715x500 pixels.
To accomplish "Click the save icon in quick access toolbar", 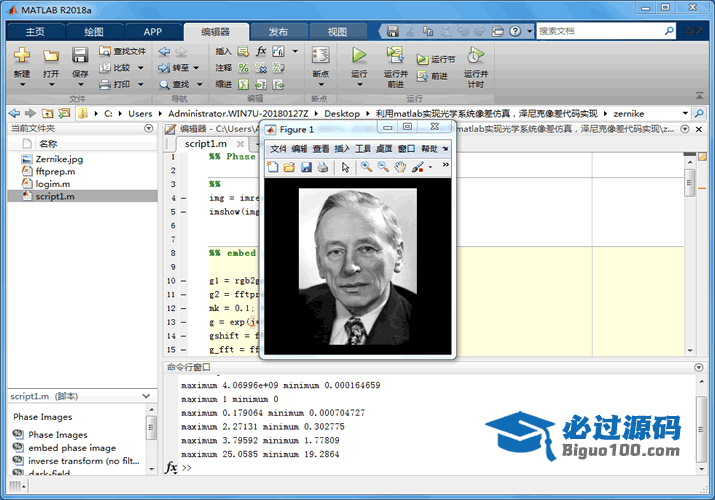I will (x=393, y=31).
